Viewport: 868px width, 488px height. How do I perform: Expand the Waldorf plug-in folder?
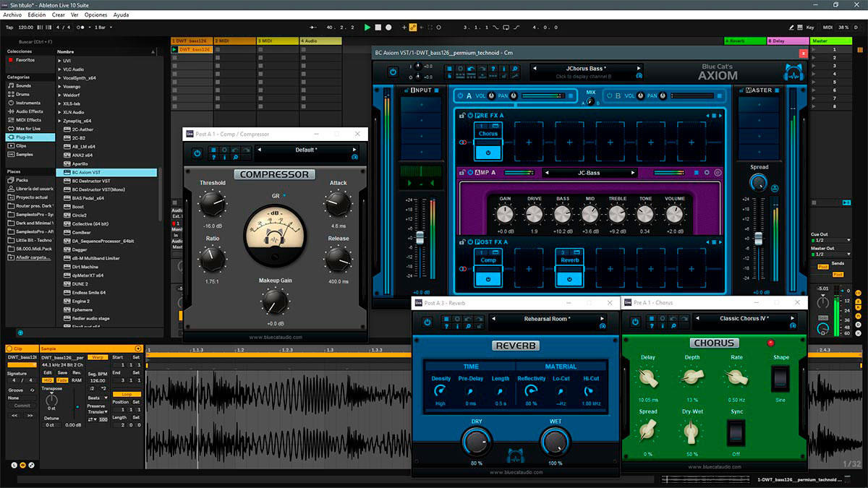click(71, 95)
